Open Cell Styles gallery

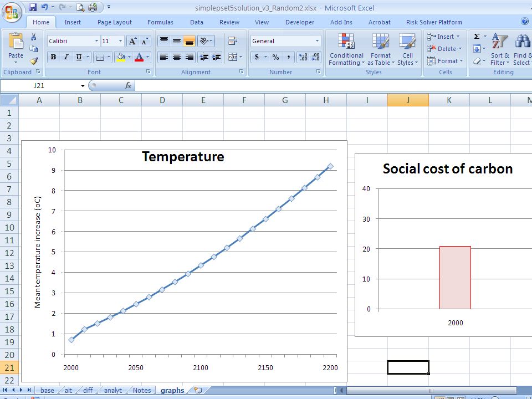[x=407, y=49]
